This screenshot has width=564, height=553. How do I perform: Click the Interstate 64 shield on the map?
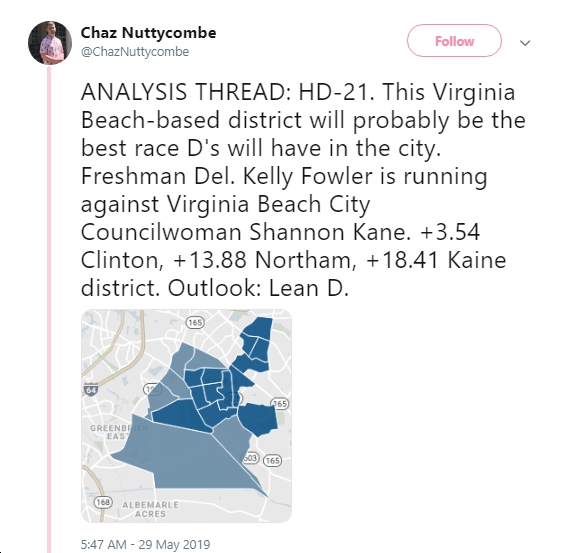[91, 390]
